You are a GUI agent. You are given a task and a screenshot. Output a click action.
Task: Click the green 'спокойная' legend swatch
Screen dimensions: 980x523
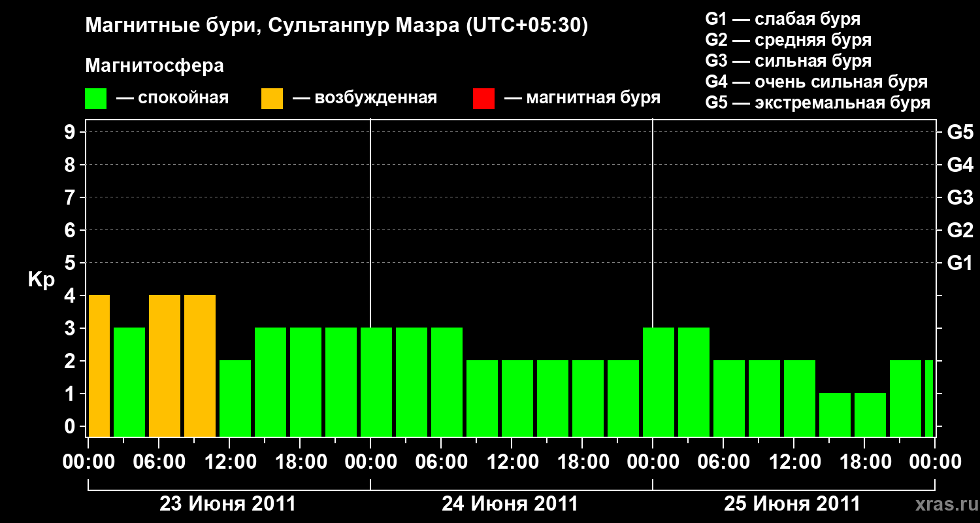[95, 98]
